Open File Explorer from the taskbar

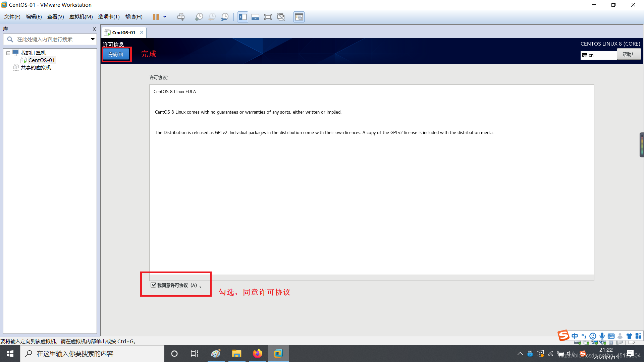(237, 354)
